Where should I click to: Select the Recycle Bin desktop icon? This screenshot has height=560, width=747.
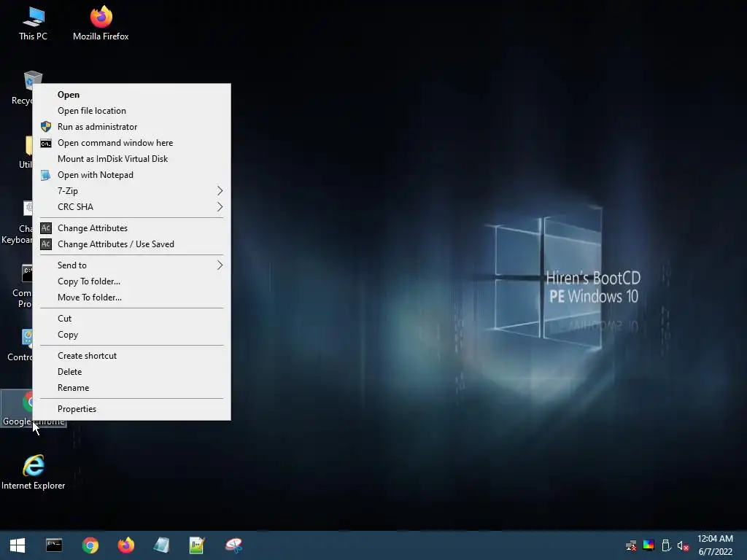[21, 88]
